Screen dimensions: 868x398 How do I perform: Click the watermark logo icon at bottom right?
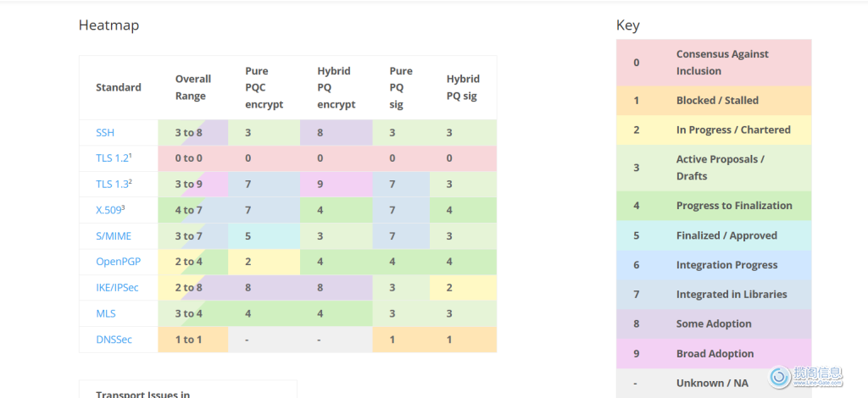click(780, 376)
